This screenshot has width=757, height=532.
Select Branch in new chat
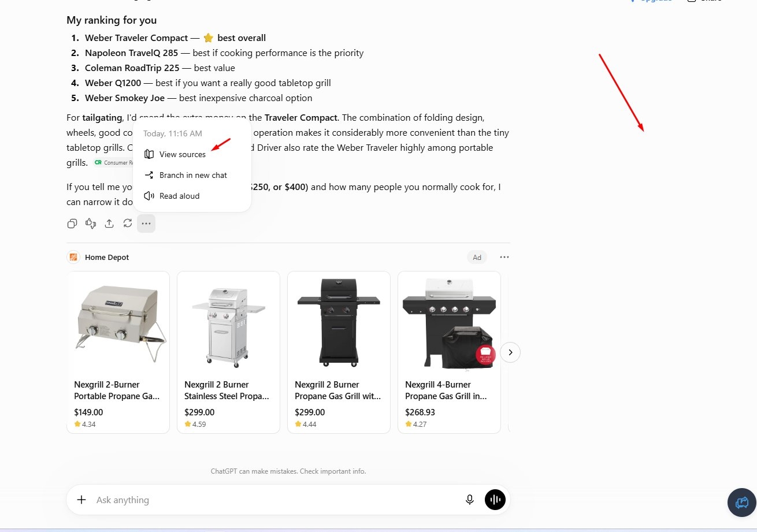pos(192,175)
